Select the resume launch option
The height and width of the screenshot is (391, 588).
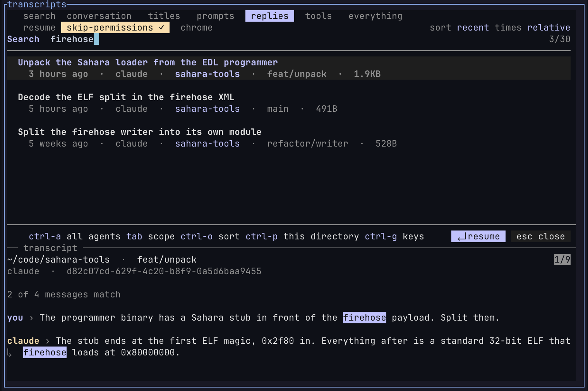(39, 27)
